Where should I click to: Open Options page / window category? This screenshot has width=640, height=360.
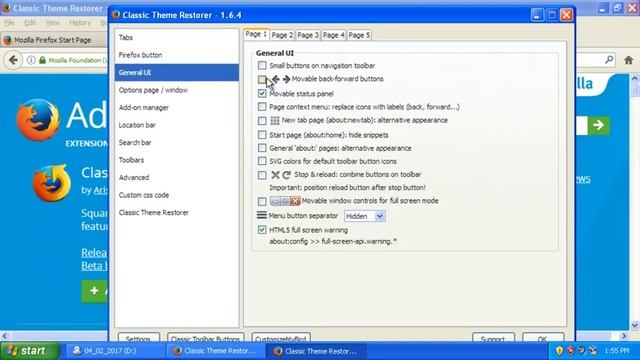point(177,90)
